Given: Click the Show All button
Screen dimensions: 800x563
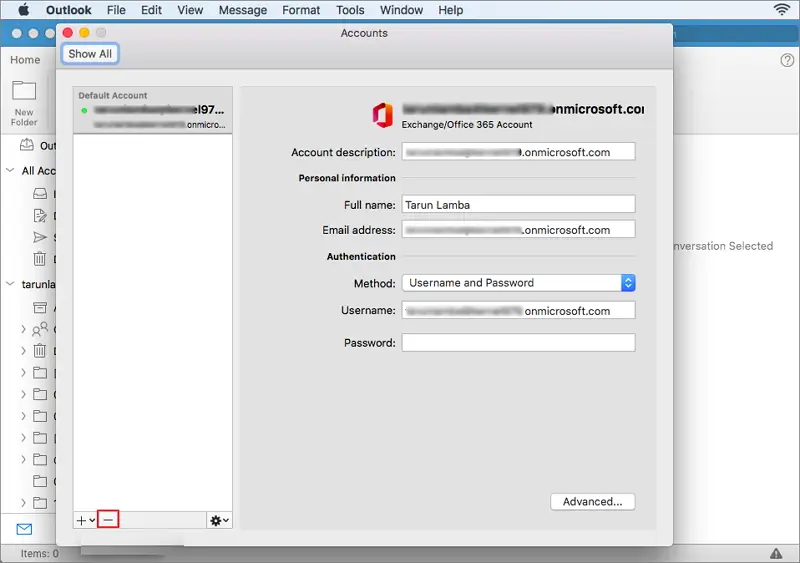Looking at the screenshot, I should click(x=90, y=54).
